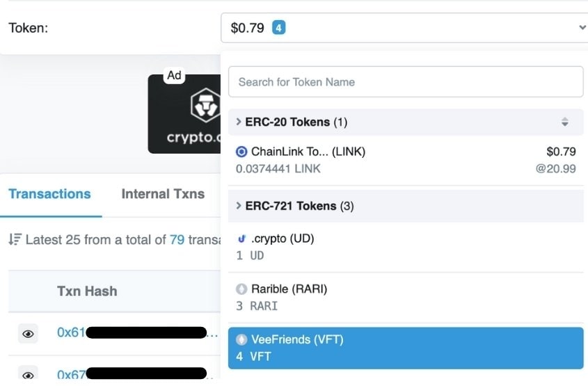Screen dimensions: 588x386
Task: Click the sort order icon beside Latest 25
Action: pos(15,239)
